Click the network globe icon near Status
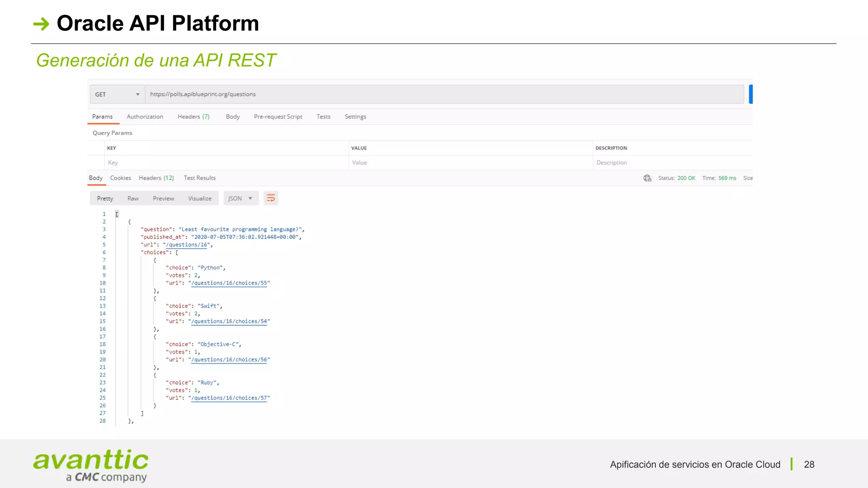868x488 pixels. click(x=647, y=178)
